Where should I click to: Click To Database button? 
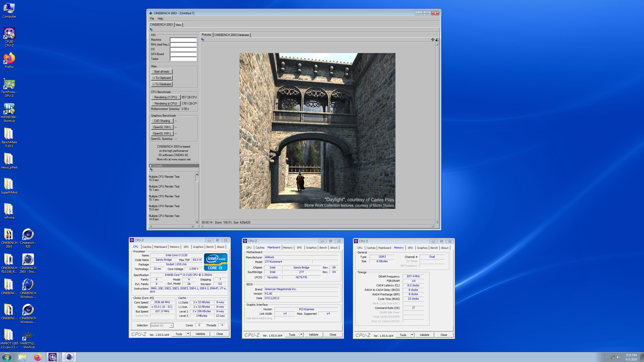(x=162, y=84)
